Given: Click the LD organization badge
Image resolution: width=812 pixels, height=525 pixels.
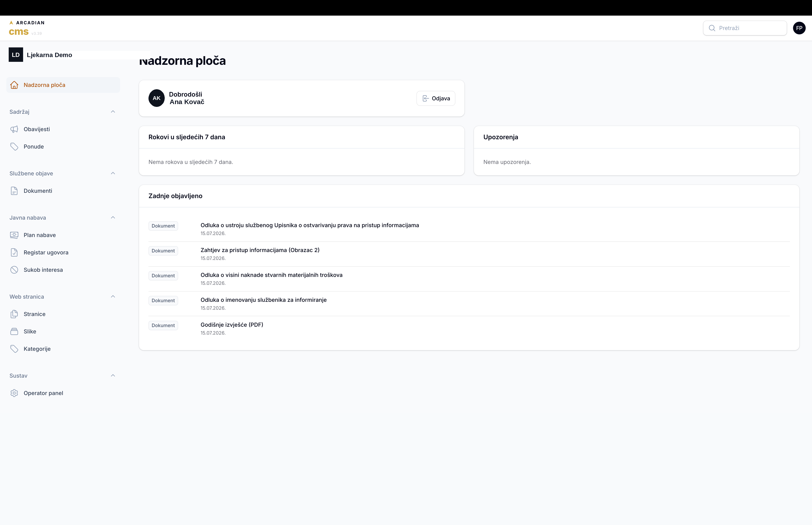Looking at the screenshot, I should [16, 55].
